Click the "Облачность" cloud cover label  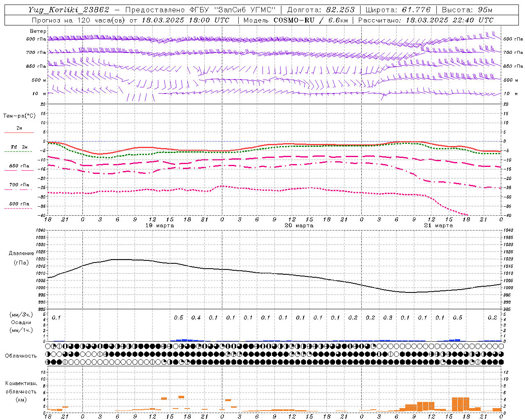pyautogui.click(x=21, y=356)
